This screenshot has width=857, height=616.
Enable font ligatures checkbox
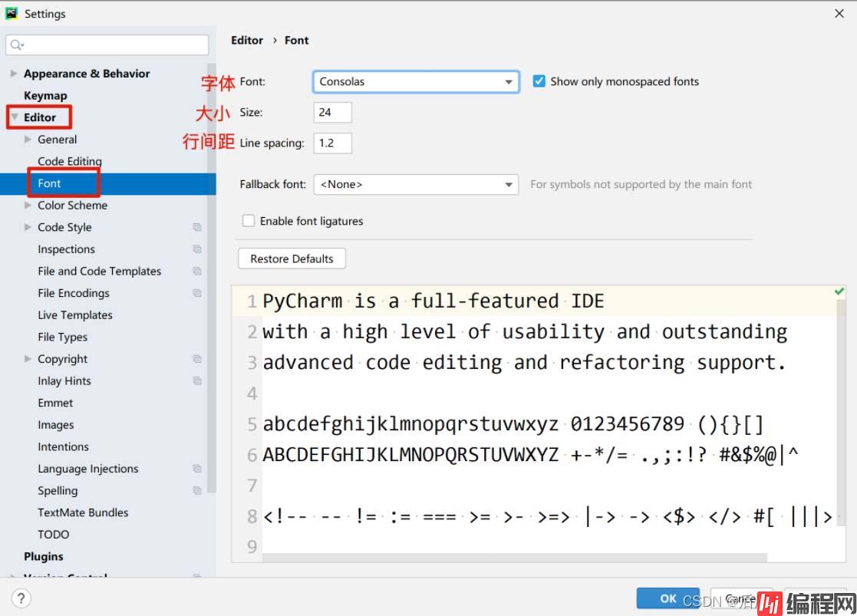249,221
